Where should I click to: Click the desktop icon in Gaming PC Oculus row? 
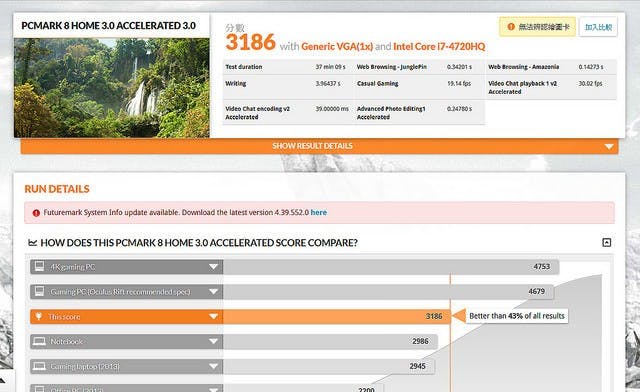click(x=39, y=292)
